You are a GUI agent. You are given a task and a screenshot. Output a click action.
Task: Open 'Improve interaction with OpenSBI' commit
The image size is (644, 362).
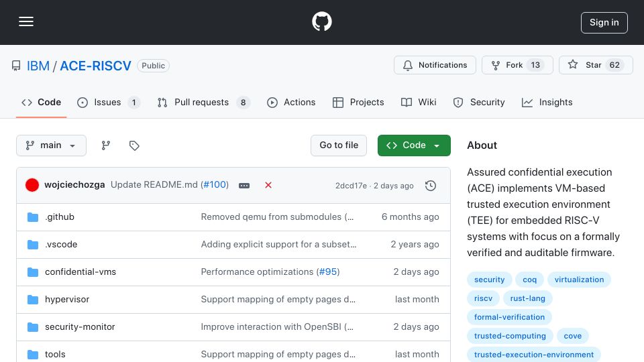tap(277, 326)
